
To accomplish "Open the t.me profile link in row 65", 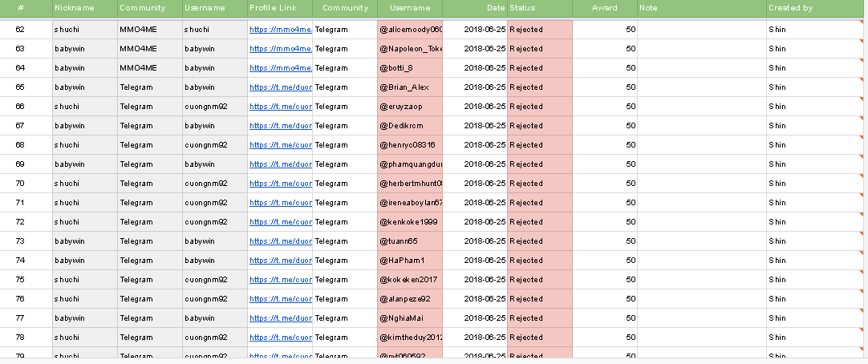I will (279, 87).
